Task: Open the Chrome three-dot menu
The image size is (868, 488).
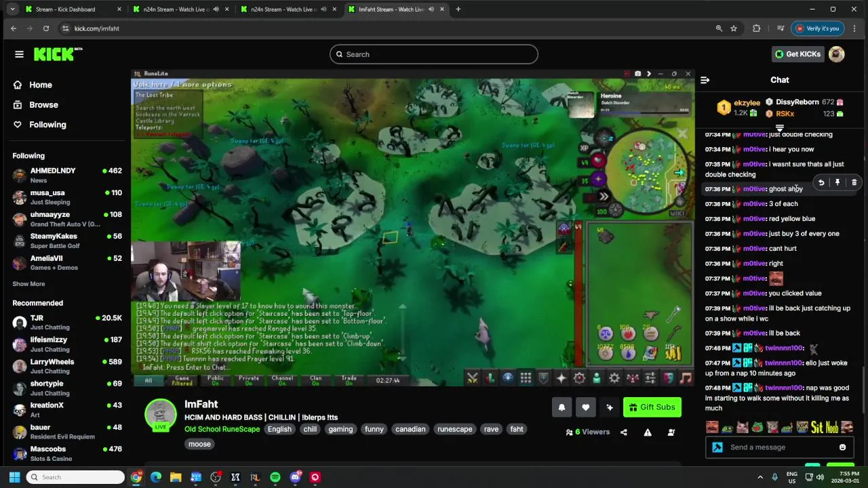Action: (x=854, y=28)
